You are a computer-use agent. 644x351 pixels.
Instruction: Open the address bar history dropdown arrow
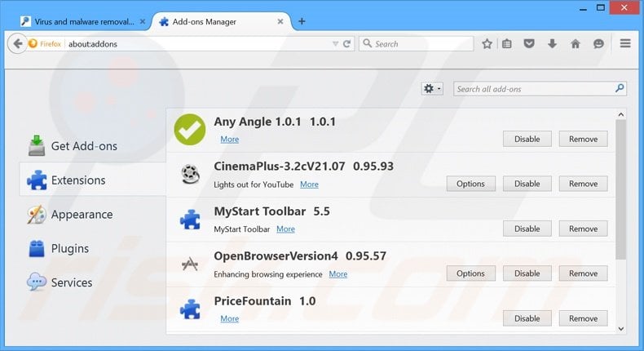335,44
